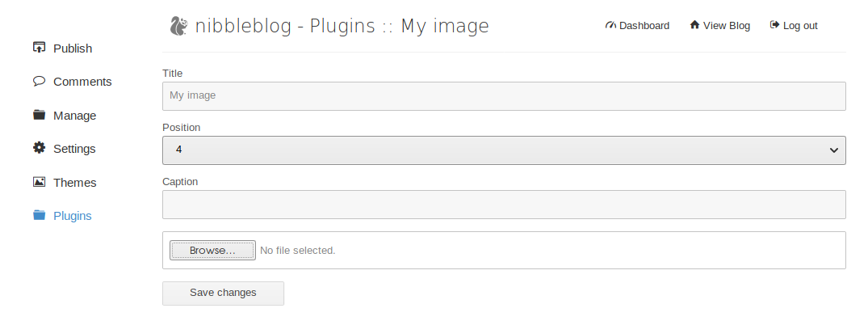Open the Plugins menu item
The height and width of the screenshot is (321, 868).
[73, 216]
